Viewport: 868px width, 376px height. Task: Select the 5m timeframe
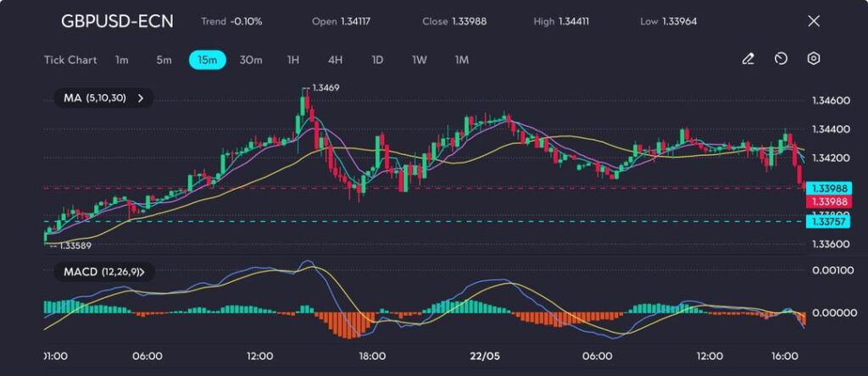click(164, 60)
